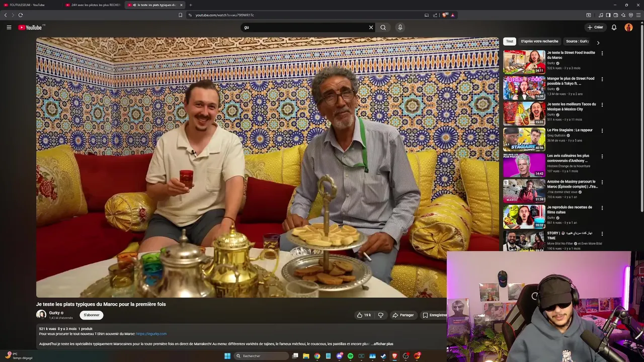
Task: Open the legurky.com shop link
Action: 151,334
